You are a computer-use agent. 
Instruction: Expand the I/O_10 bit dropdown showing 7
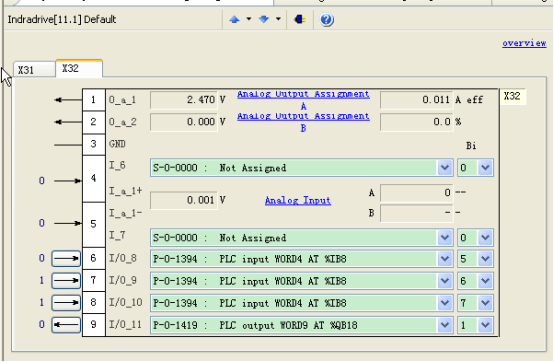click(485, 303)
